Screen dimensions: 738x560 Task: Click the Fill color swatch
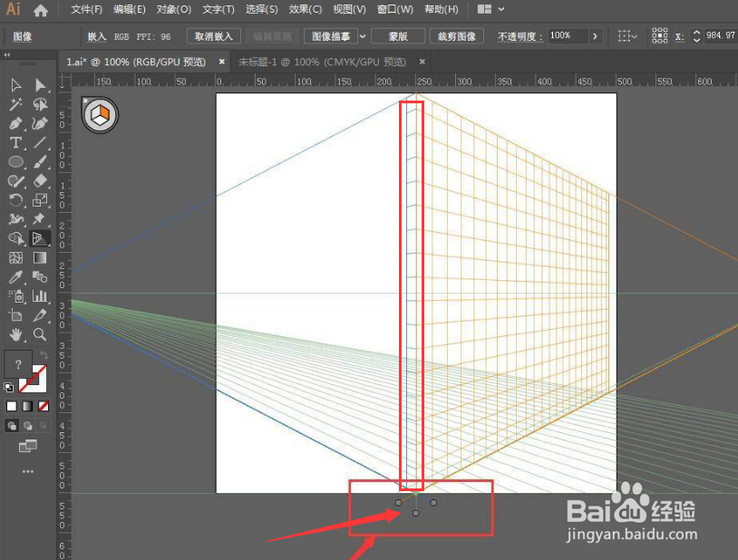[18, 363]
